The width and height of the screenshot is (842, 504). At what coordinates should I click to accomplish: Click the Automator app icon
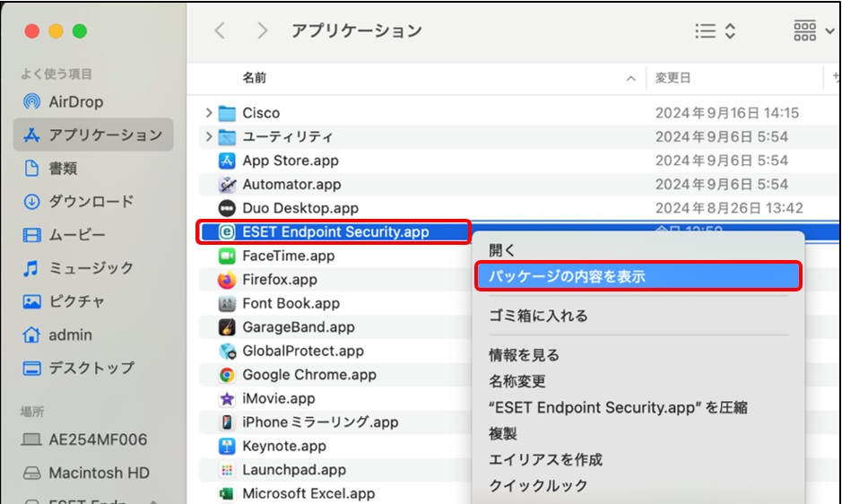227,185
